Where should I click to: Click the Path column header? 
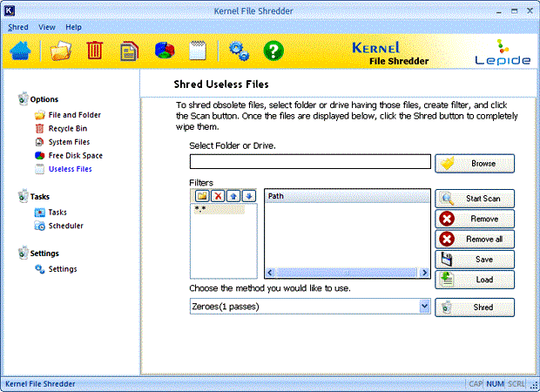click(x=348, y=196)
